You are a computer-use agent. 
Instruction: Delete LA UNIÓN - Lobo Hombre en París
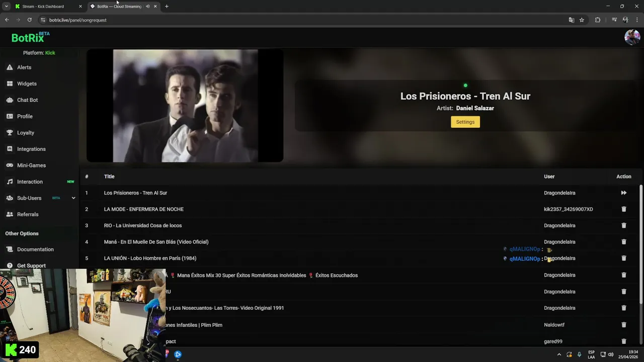pos(624,258)
